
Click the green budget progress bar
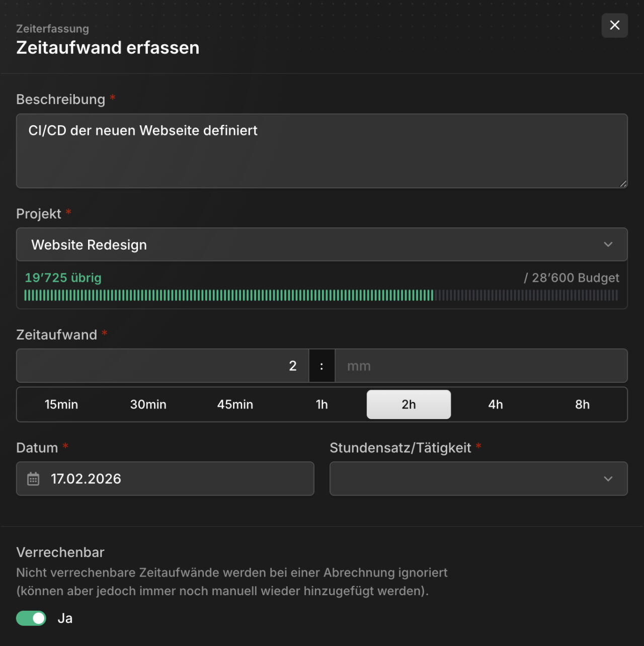(321, 295)
